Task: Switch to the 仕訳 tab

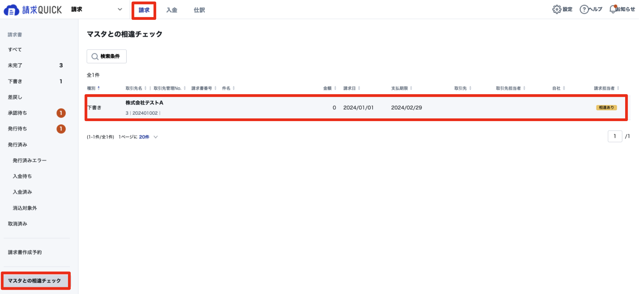Action: 199,10
